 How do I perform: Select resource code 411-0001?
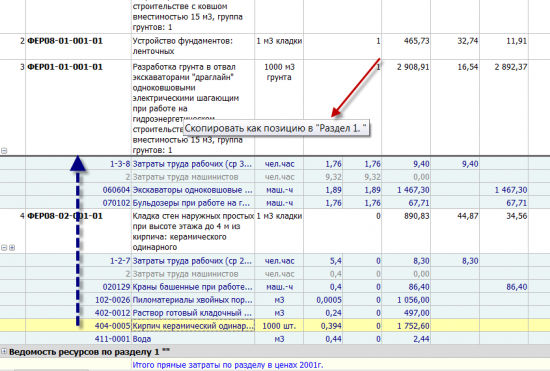pos(113,339)
